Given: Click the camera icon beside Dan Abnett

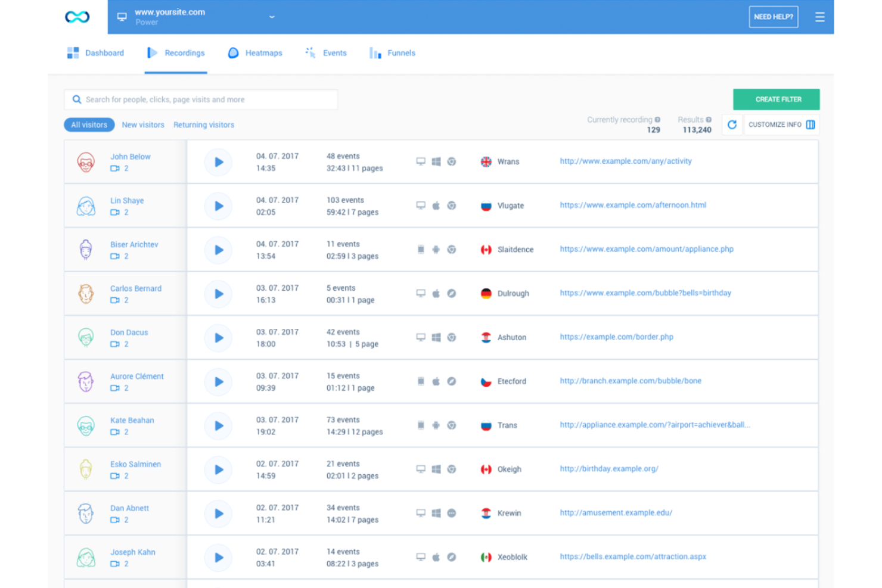Looking at the screenshot, I should click(114, 520).
